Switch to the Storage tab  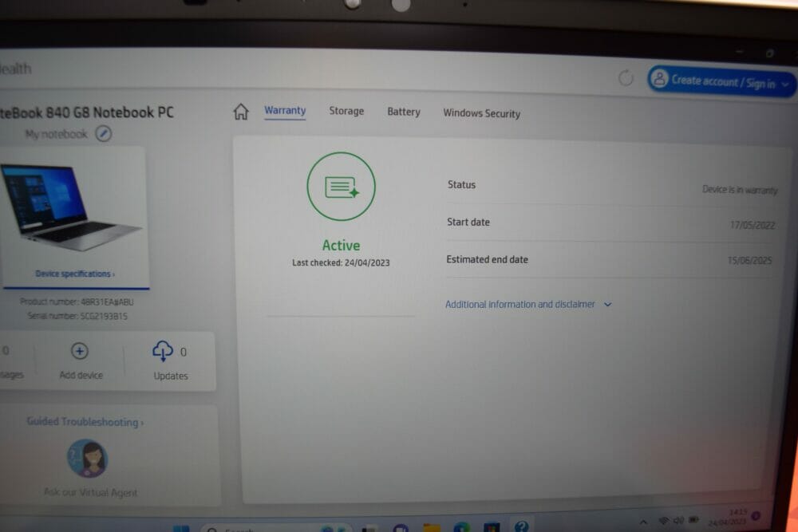(x=346, y=111)
